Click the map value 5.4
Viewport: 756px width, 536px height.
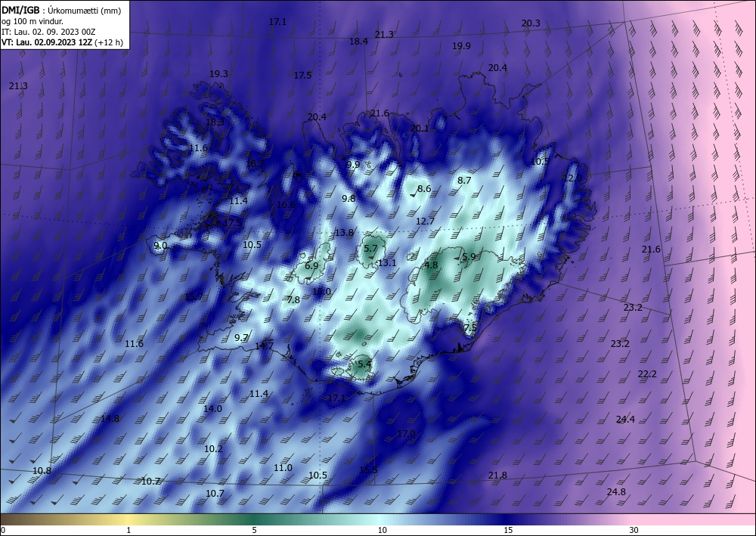365,364
